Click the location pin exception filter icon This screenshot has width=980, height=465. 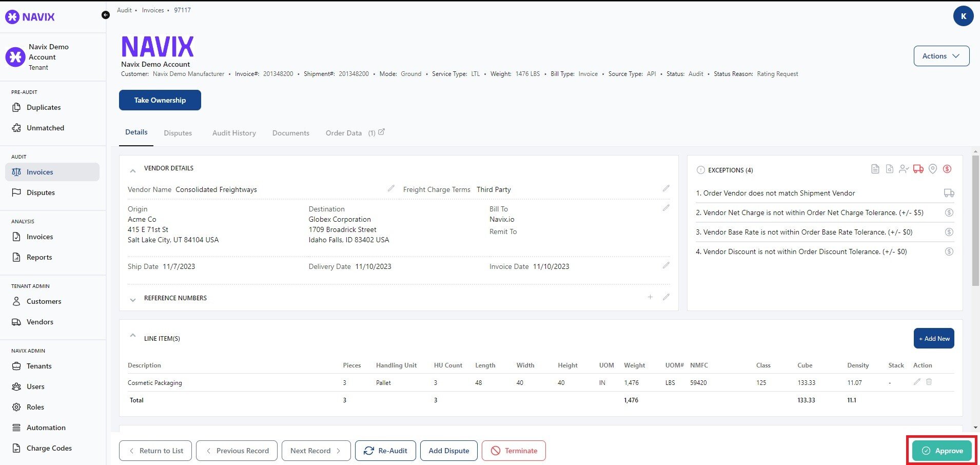pos(933,169)
